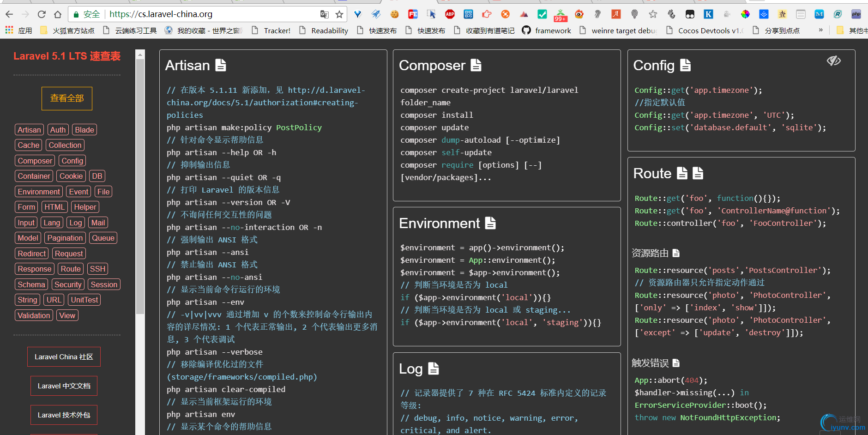The height and width of the screenshot is (435, 868).
Task: Click the document icon beside Log heading
Action: (x=433, y=369)
